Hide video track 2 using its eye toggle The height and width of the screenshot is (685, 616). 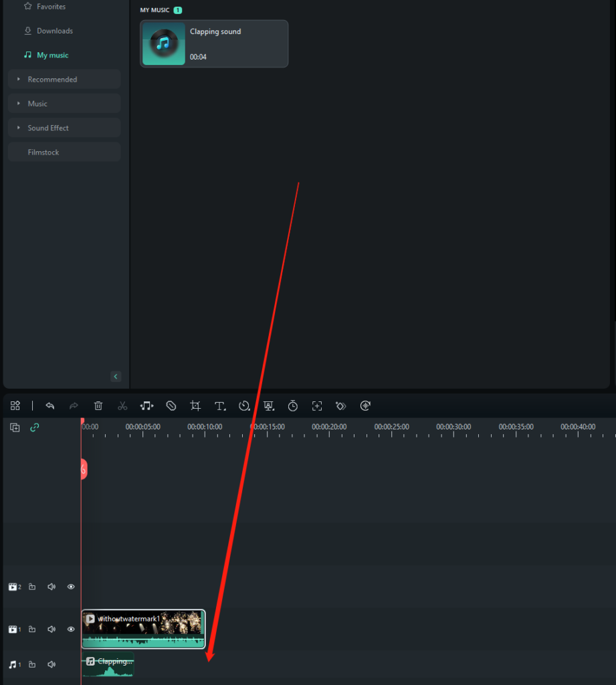70,587
